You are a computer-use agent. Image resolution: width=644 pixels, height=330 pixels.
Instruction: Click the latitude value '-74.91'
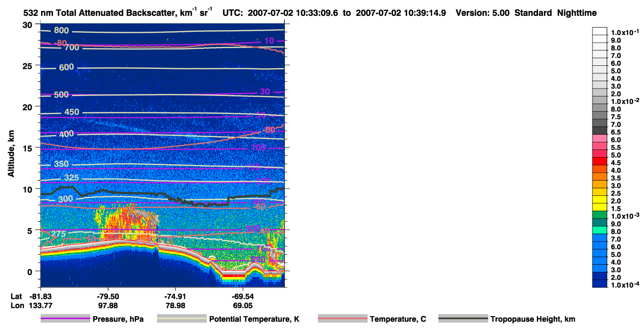click(x=176, y=296)
